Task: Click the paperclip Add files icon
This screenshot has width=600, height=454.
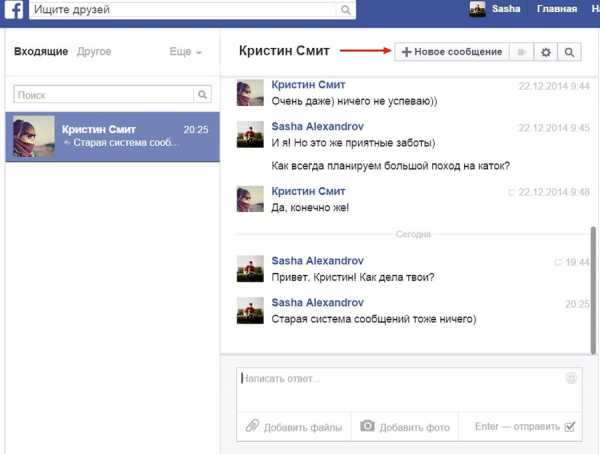Action: (252, 426)
